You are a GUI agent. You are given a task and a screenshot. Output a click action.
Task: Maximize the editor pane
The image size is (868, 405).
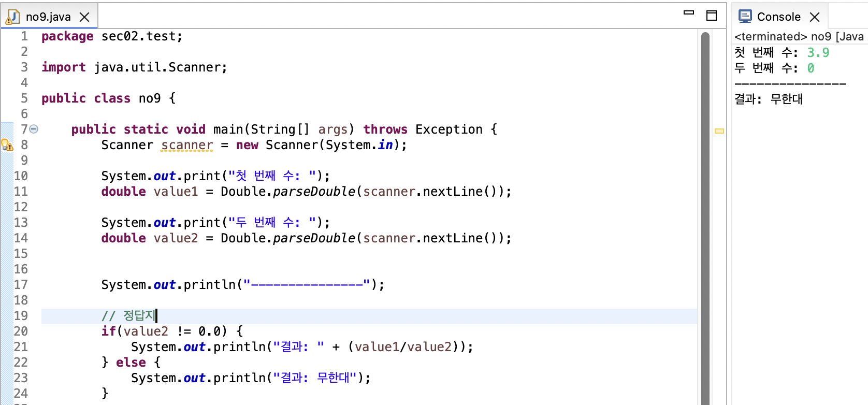712,16
